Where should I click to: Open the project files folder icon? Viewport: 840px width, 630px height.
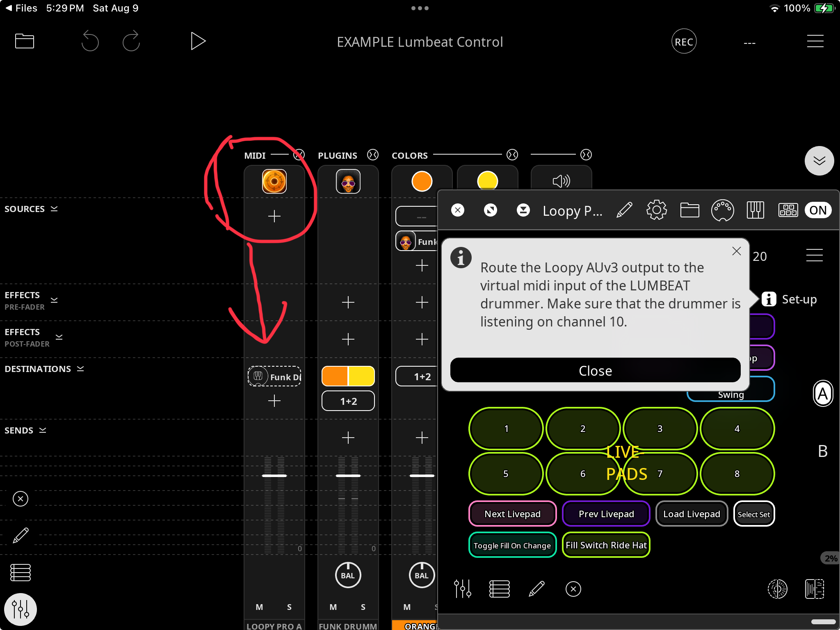25,41
